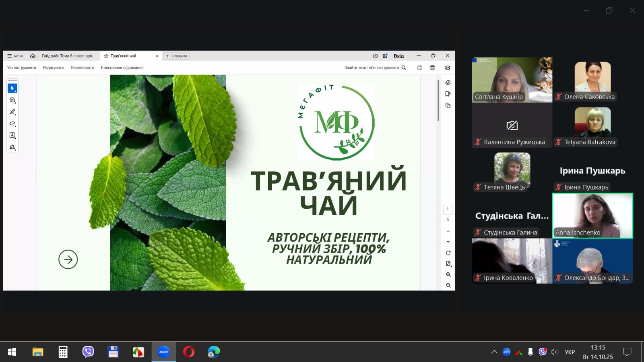Click the Вхід sign-in link
Image resolution: width=644 pixels, height=362 pixels.
click(x=398, y=56)
